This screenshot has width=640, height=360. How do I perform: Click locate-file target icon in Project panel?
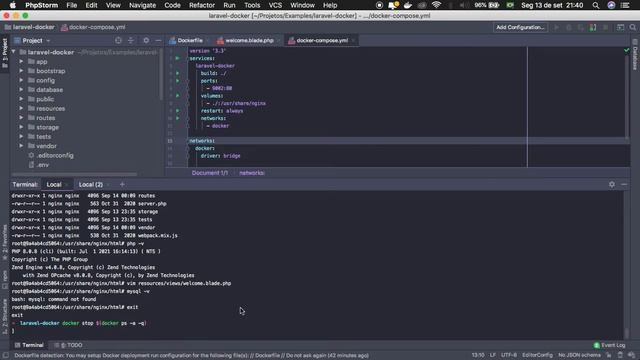tap(118, 40)
